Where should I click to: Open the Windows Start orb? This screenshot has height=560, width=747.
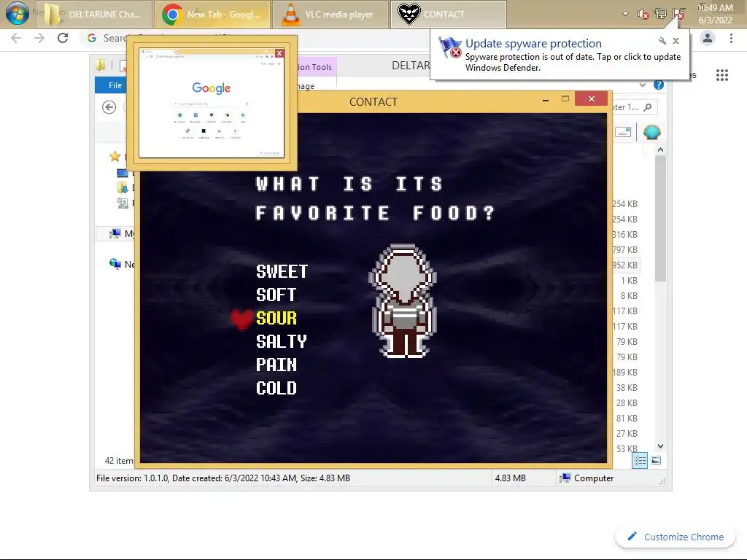coord(18,14)
